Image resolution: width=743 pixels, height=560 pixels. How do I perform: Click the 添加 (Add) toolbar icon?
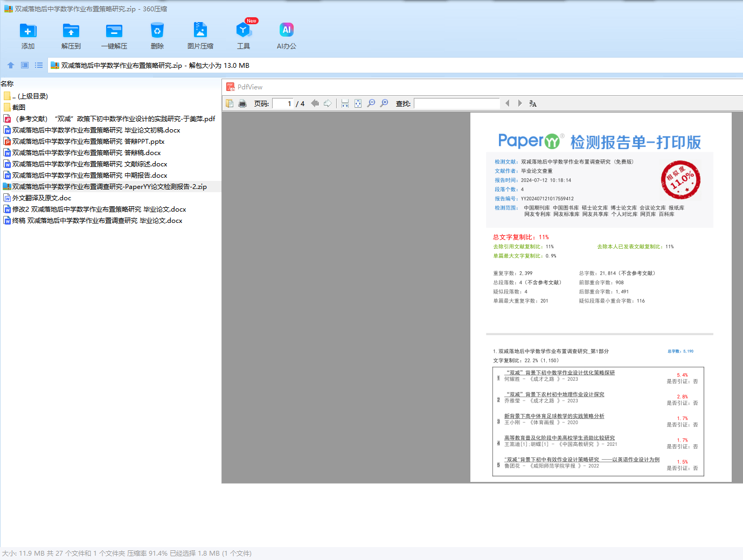tap(28, 31)
